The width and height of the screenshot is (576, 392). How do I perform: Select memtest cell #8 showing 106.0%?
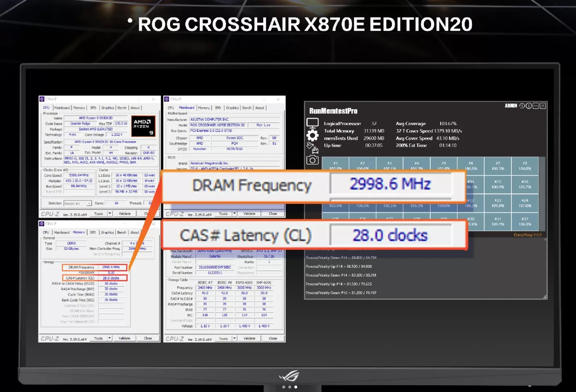(525, 166)
